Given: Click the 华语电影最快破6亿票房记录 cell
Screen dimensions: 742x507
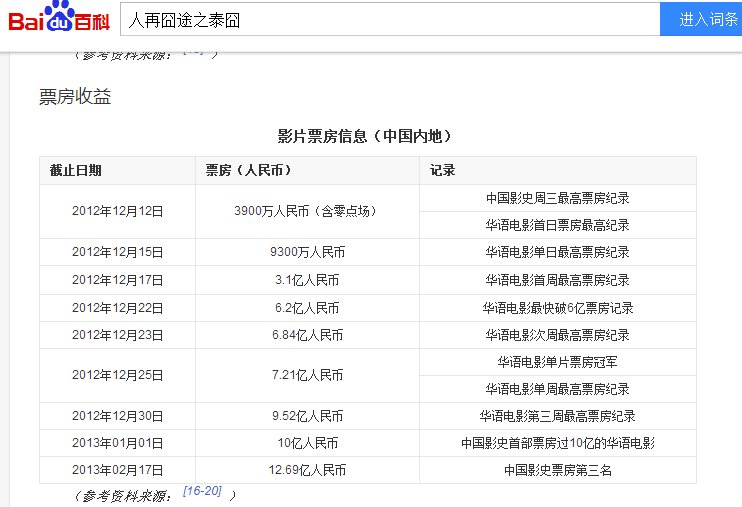Looking at the screenshot, I should 557,308.
